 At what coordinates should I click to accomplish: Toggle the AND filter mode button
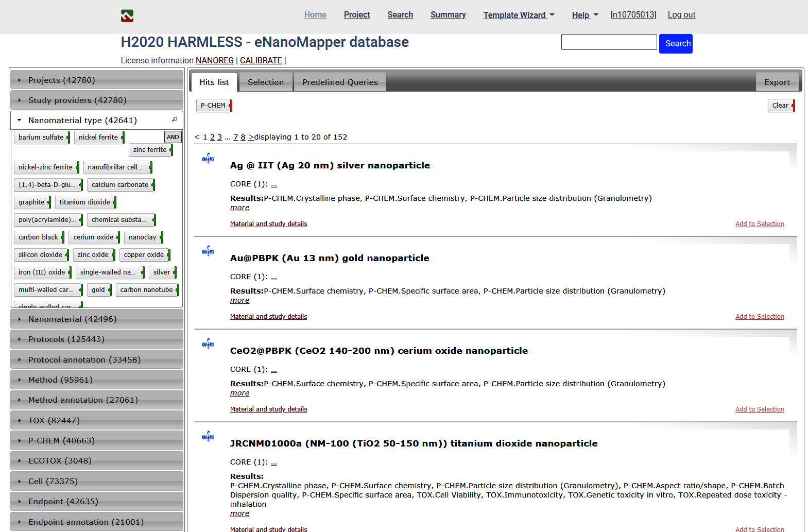click(173, 137)
